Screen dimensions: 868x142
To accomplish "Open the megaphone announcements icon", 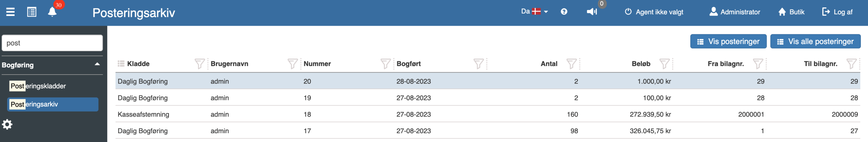I will 592,12.
